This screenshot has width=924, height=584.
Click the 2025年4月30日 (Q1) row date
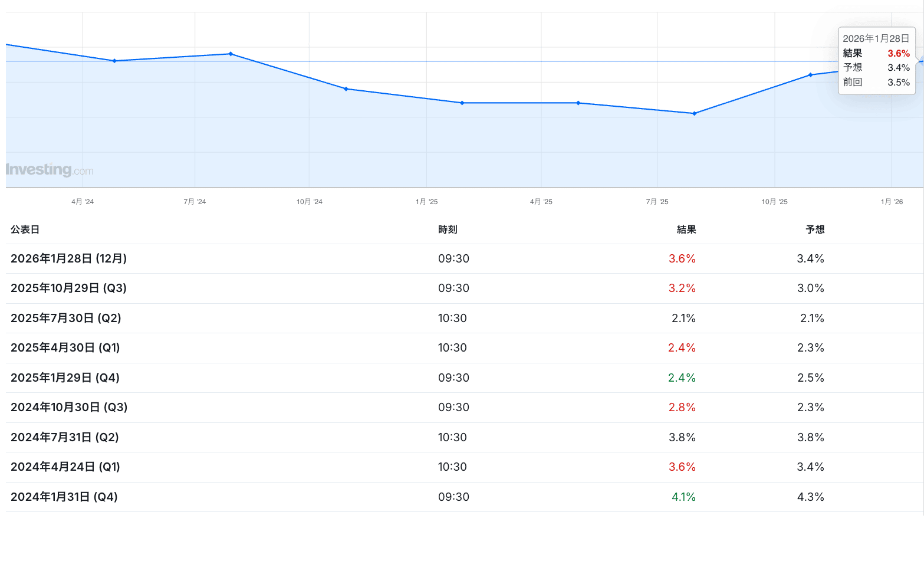[x=65, y=348]
